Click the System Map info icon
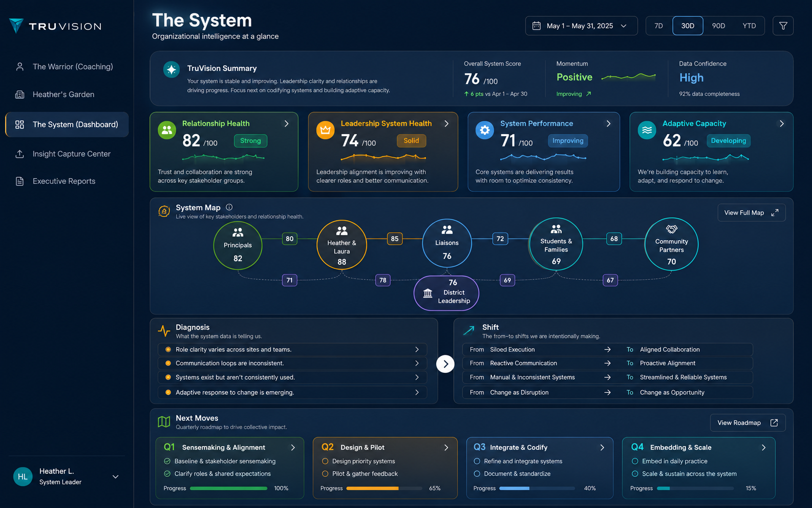812x508 pixels. [x=229, y=207]
